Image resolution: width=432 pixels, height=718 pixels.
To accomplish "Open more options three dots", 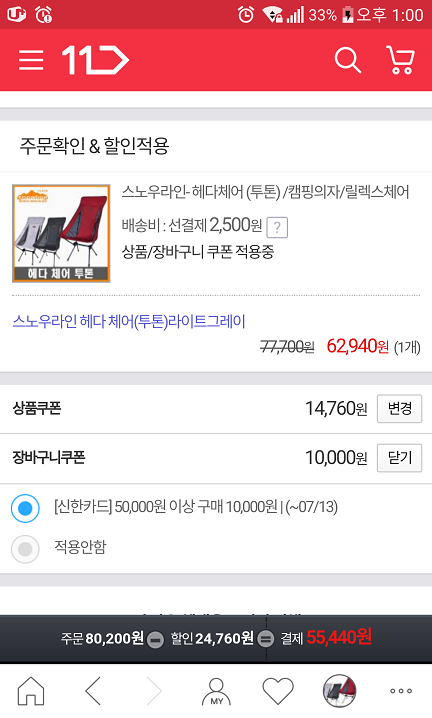I will (x=401, y=691).
